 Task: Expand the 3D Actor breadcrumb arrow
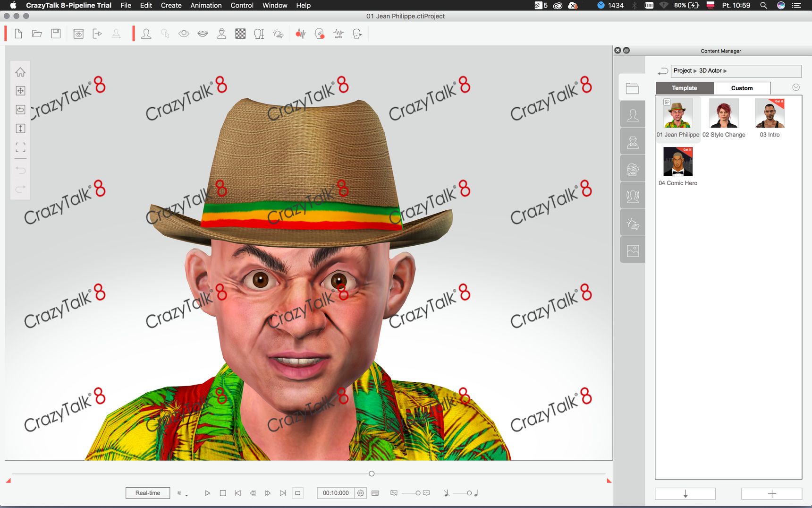tap(725, 71)
